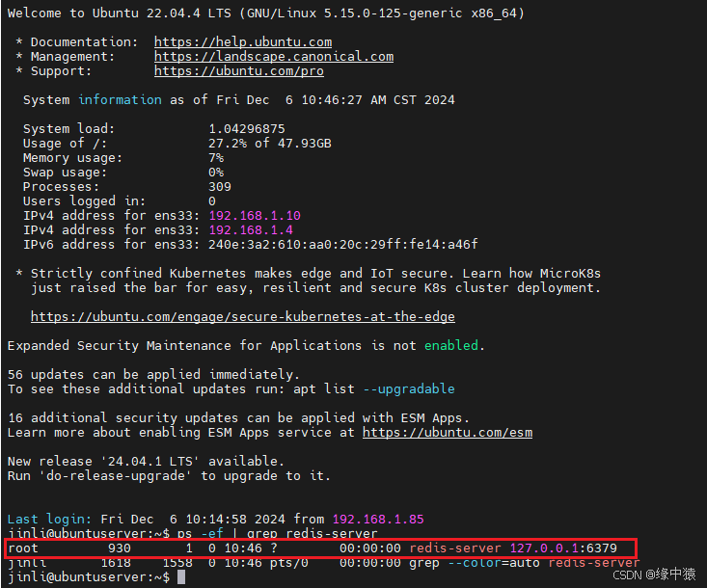The height and width of the screenshot is (588, 707).
Task: Click the 'Fri Dec 6 10:46:27 AM CST 2024' timestamp
Action: 336,100
